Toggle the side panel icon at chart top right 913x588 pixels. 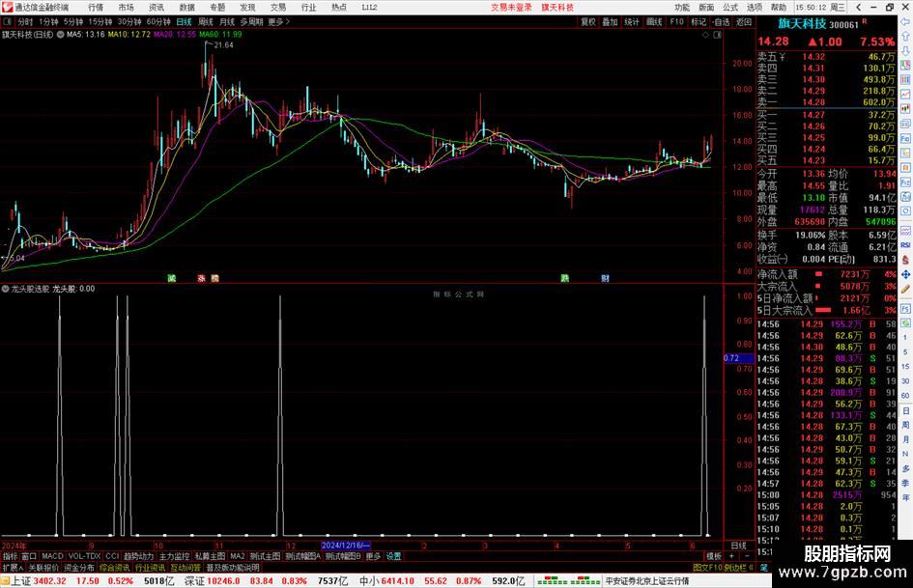pos(717,35)
